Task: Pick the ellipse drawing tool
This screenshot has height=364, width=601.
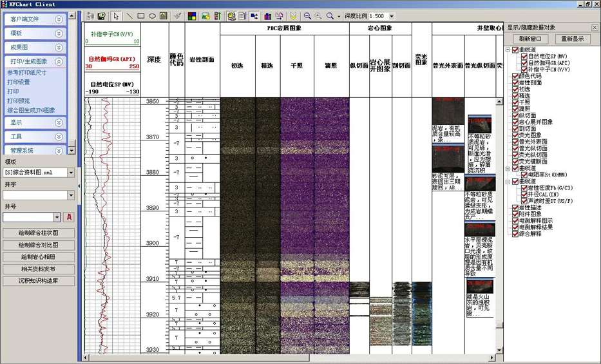Action: 152,16
